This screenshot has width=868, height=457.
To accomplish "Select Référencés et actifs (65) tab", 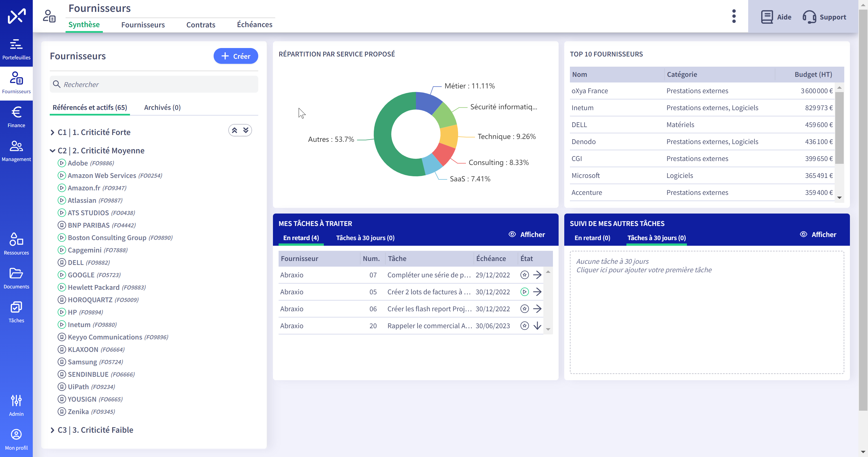I will point(90,107).
